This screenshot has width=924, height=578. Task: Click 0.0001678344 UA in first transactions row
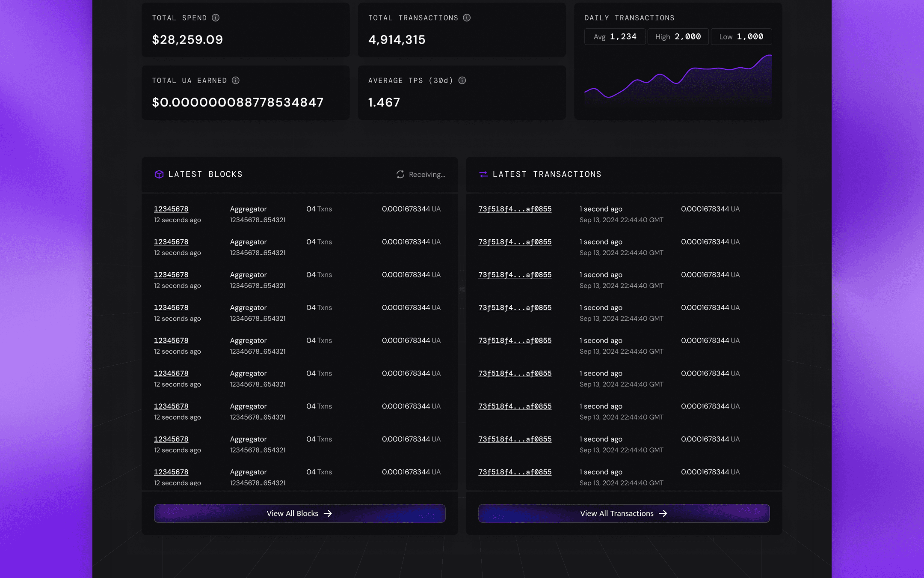(x=710, y=209)
